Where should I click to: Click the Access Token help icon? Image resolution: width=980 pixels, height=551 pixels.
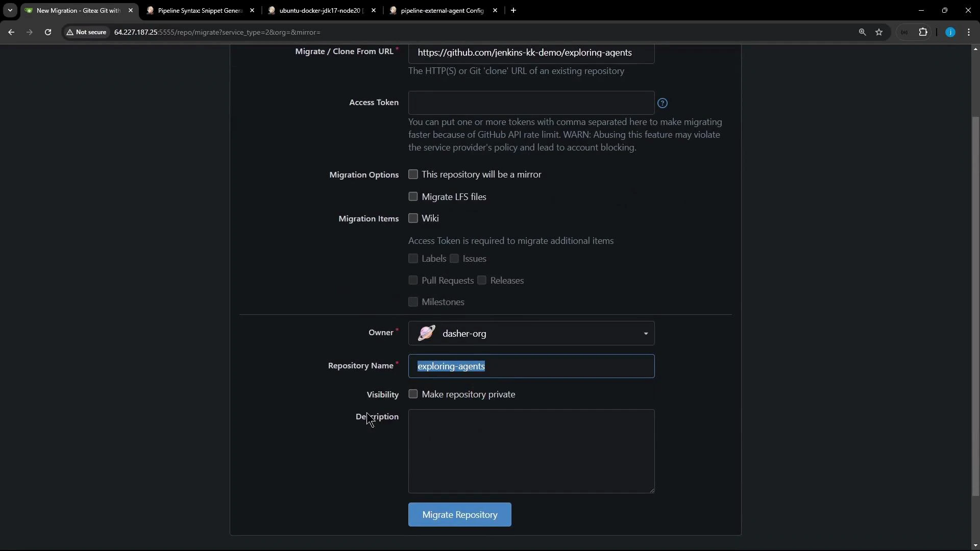pos(662,103)
